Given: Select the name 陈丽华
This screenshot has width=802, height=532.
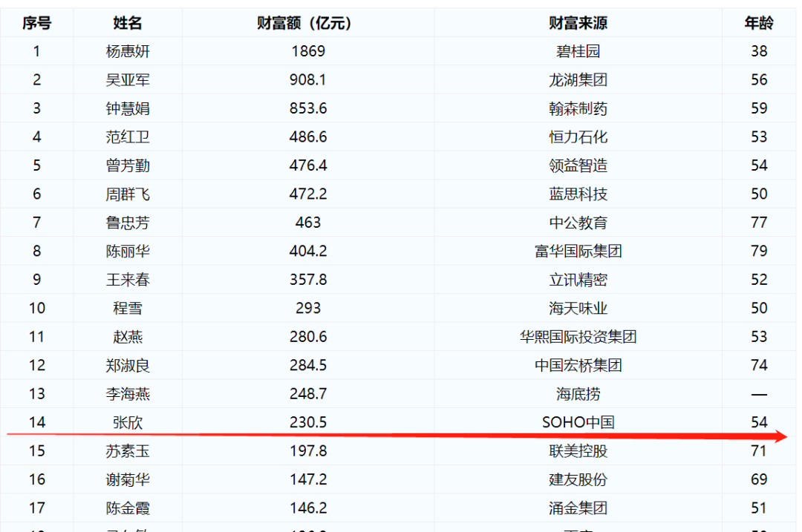Looking at the screenshot, I should [x=128, y=251].
